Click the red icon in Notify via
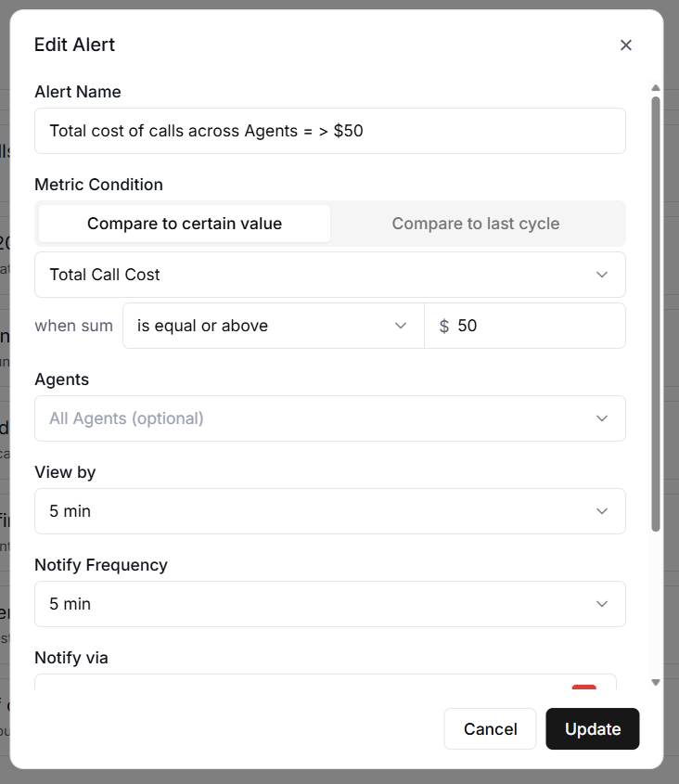 [584, 688]
